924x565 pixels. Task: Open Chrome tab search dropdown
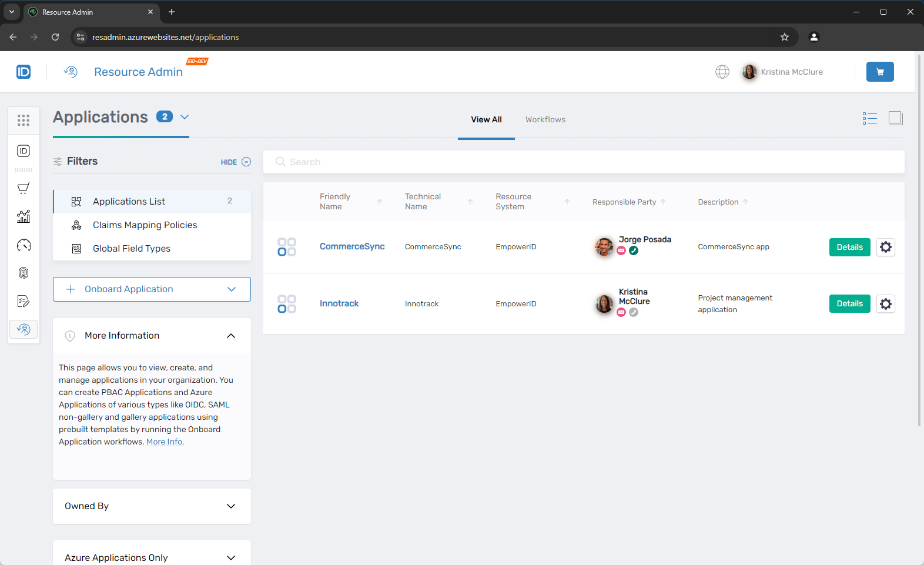click(x=11, y=12)
